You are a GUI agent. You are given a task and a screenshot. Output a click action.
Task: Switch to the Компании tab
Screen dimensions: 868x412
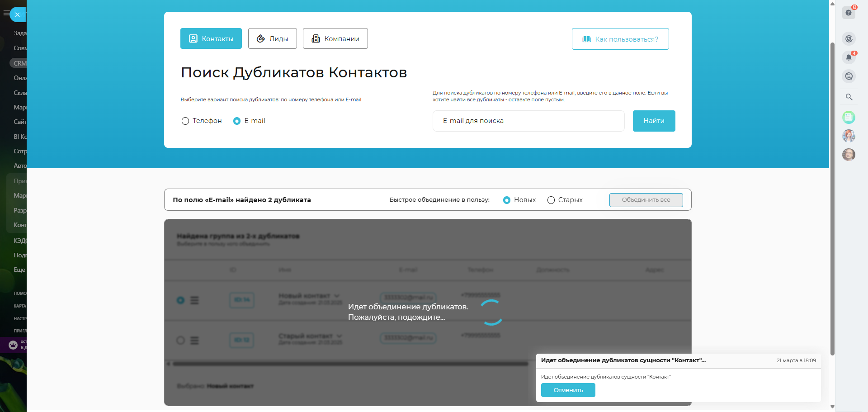335,39
